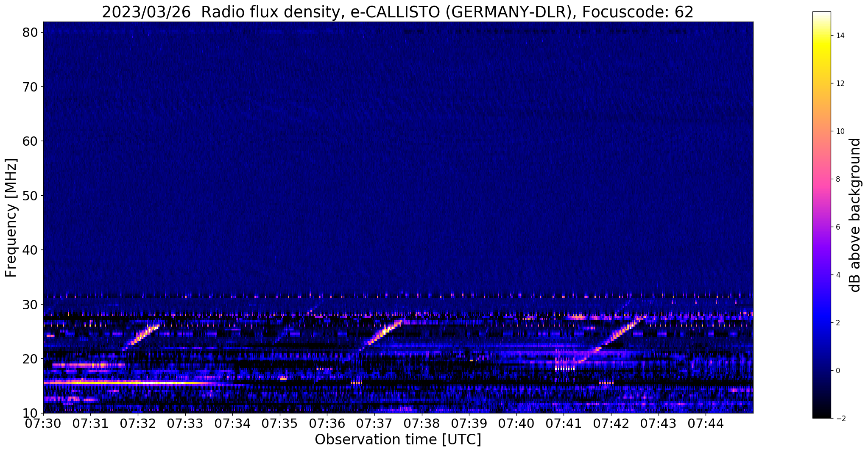Click the plot title mentioning e-CALLISTO GERMANY-DLR
The height and width of the screenshot is (452, 868).
397,11
